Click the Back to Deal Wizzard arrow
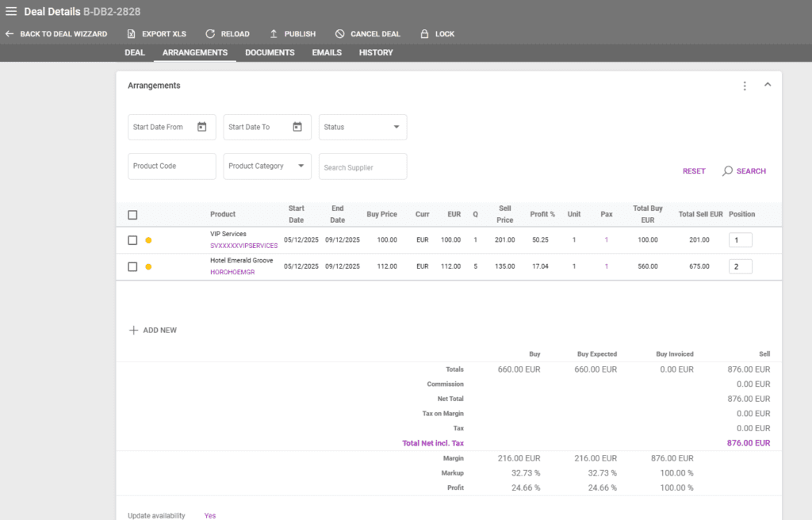This screenshot has height=520, width=812. pyautogui.click(x=9, y=33)
